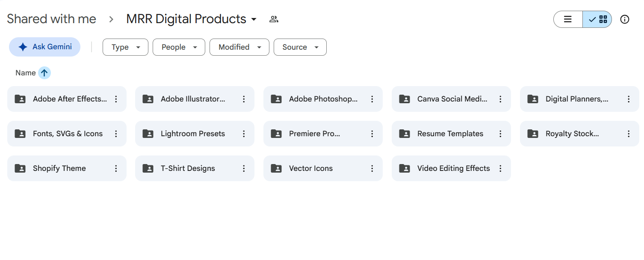
Task: Select the grid layout view
Action: pos(597,19)
